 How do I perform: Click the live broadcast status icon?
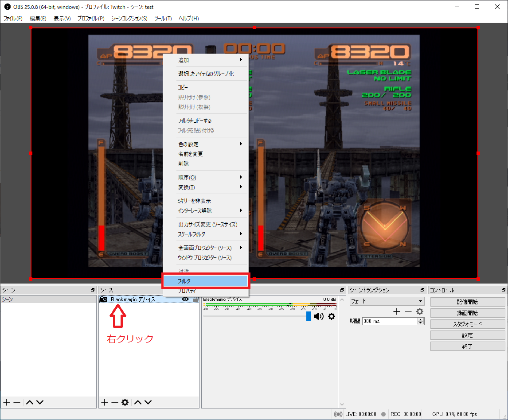338,414
